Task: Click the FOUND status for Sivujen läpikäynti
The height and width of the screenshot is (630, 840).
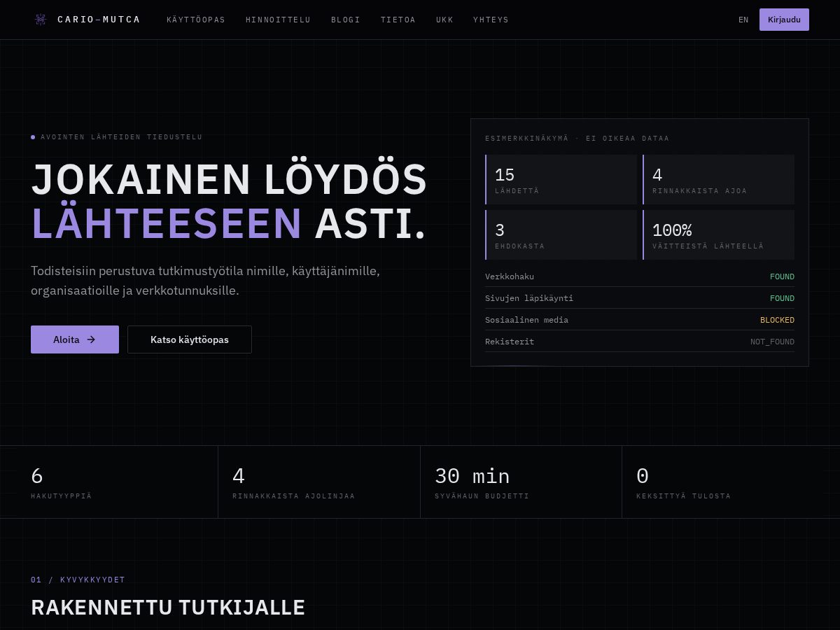Action: coord(782,298)
